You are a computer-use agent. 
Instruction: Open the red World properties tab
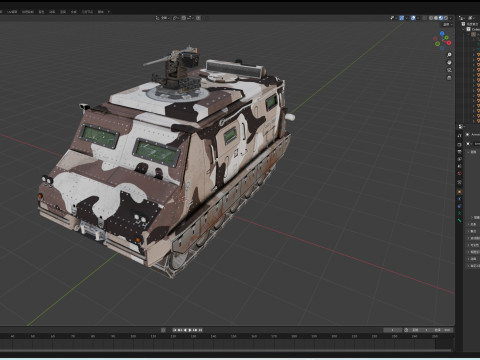[459, 174]
